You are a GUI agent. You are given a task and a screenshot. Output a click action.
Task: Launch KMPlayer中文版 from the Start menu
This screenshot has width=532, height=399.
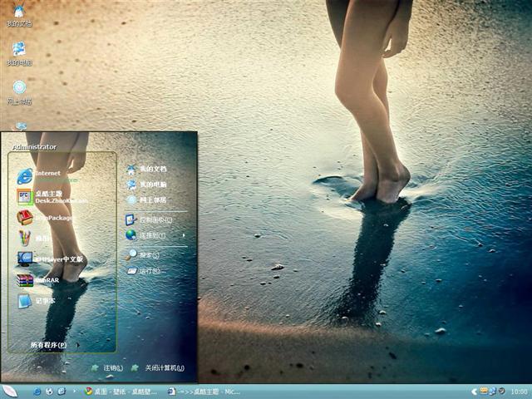(54, 259)
